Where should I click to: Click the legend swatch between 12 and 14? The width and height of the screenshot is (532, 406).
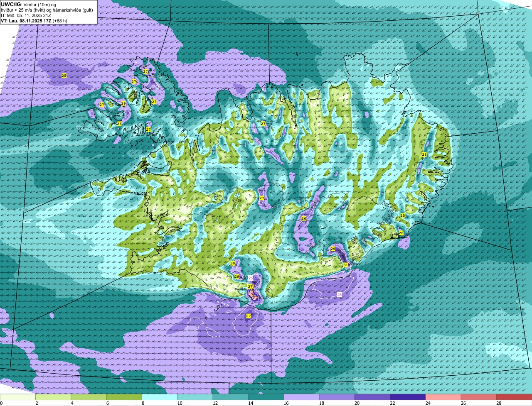pos(230,397)
